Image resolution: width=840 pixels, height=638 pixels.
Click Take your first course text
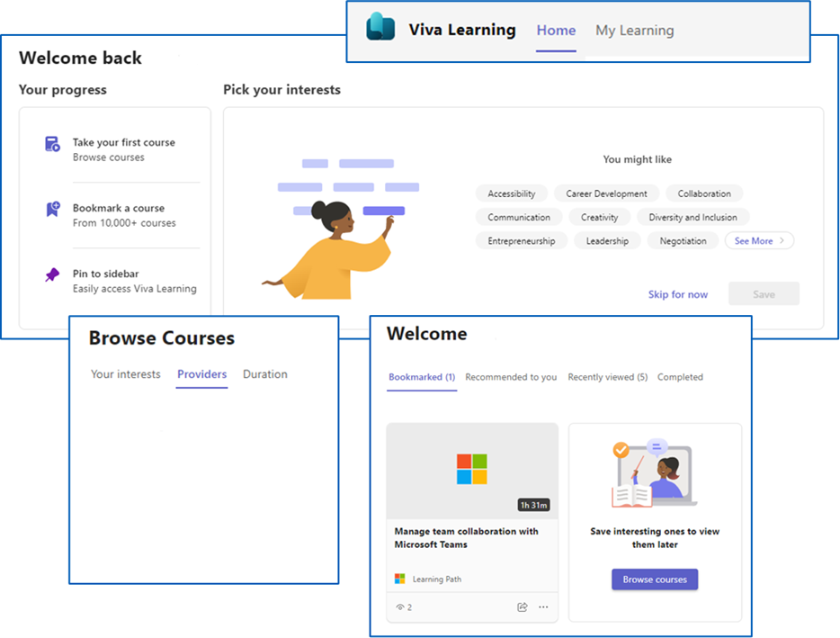124,142
